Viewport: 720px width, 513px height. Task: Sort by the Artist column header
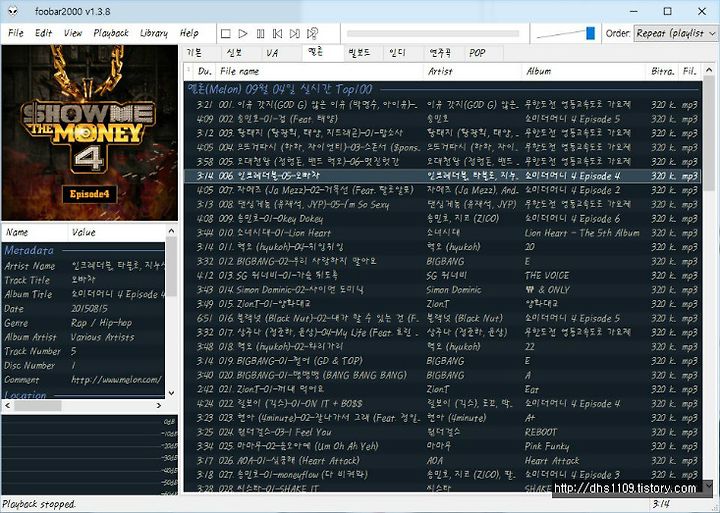(472, 71)
